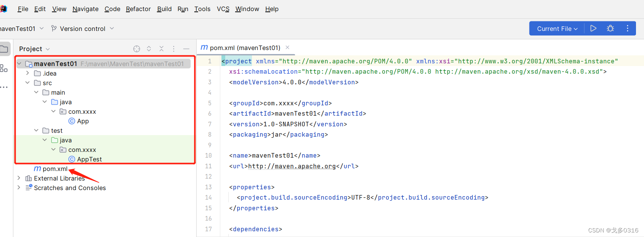Collapse the com.xxxx package under test
This screenshot has height=237, width=644.
pyautogui.click(x=53, y=149)
